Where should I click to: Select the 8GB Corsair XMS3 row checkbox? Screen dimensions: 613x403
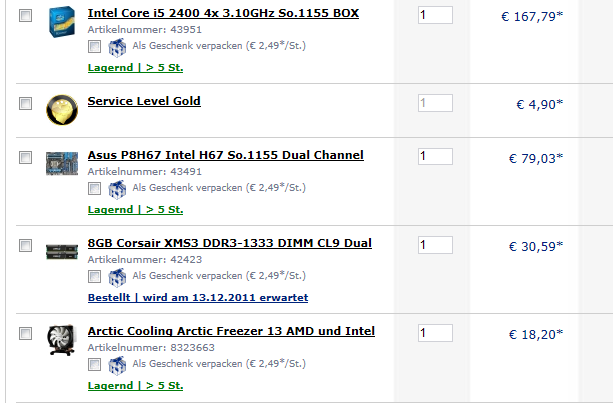coord(25,245)
